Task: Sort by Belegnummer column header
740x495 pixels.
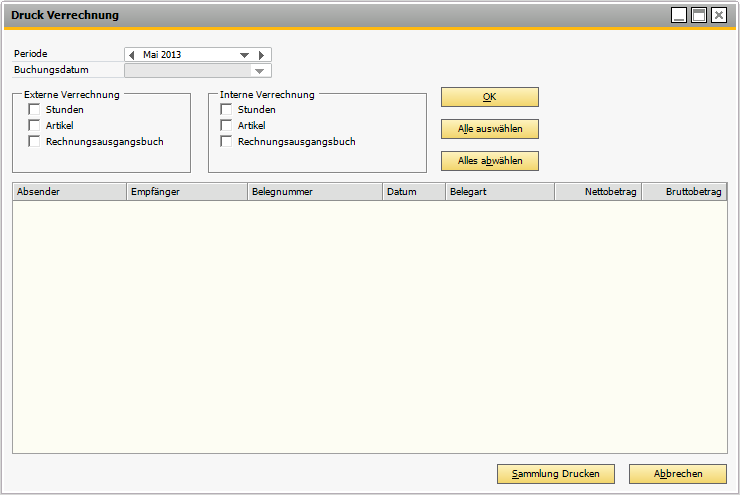Action: click(x=314, y=191)
